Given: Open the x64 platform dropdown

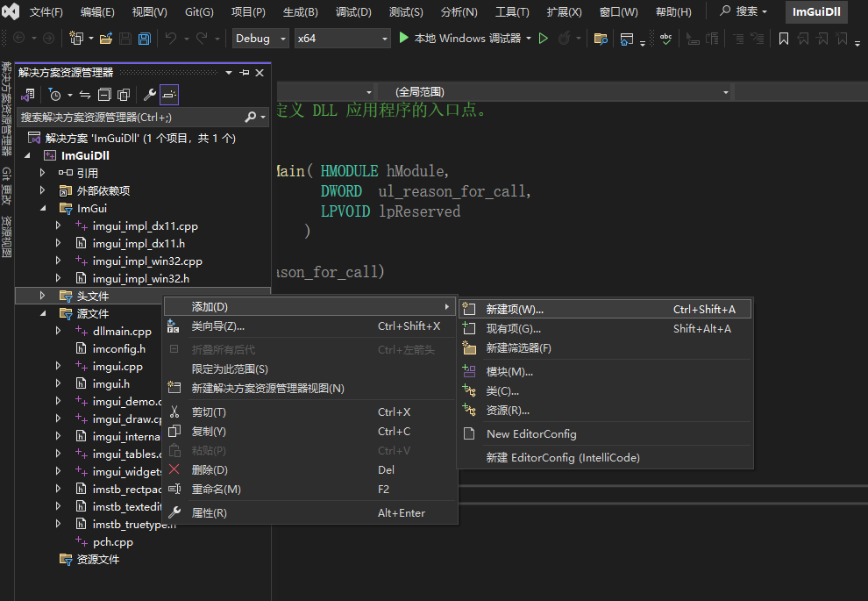Looking at the screenshot, I should pyautogui.click(x=342, y=39).
